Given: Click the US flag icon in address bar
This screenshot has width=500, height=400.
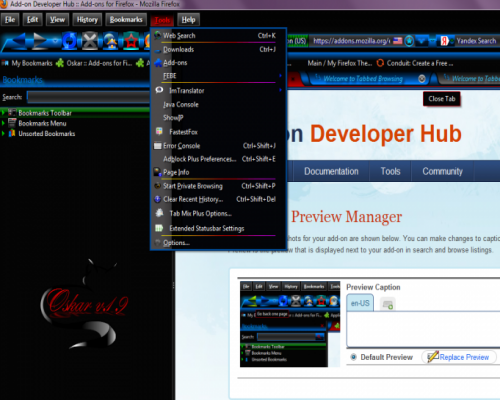Looking at the screenshot, I should click(397, 41).
